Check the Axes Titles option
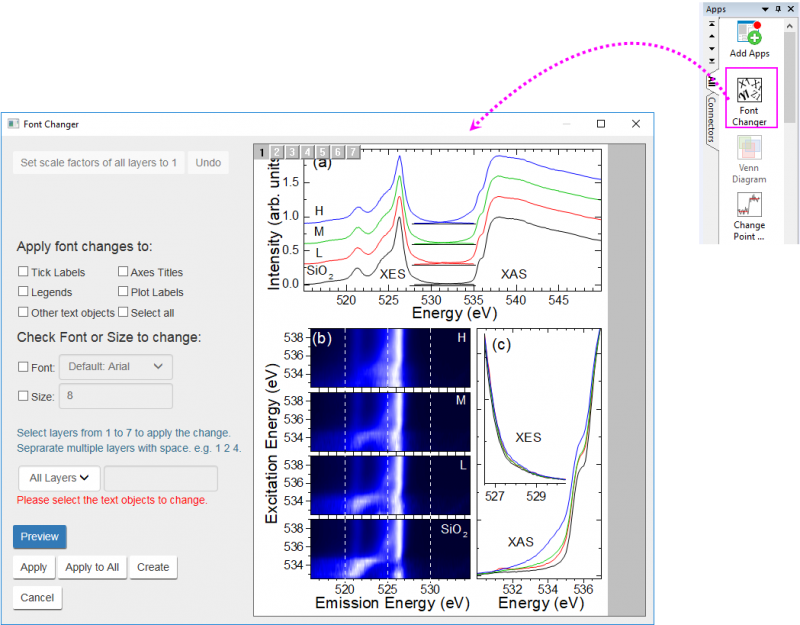The width and height of the screenshot is (800, 625). click(x=123, y=272)
